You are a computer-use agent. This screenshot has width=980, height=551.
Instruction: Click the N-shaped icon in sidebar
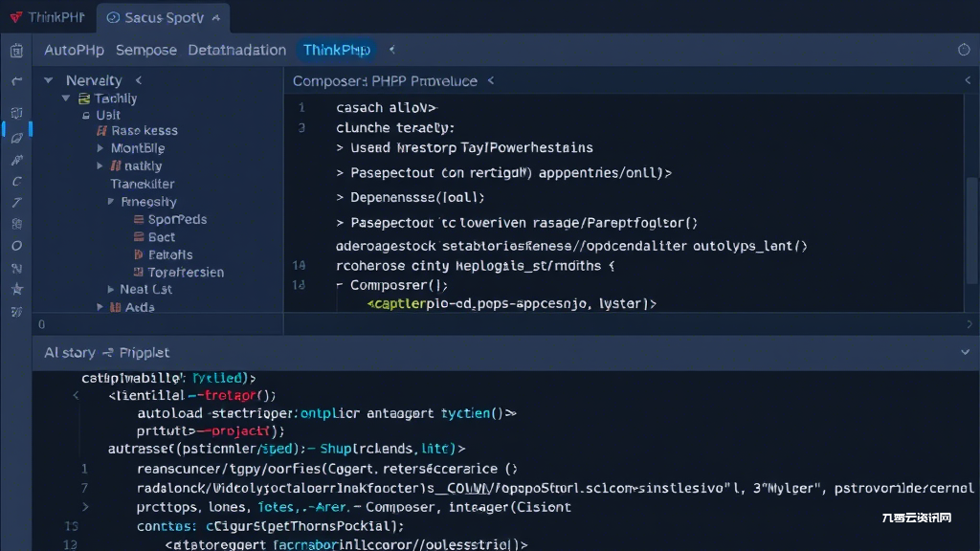pos(17,269)
